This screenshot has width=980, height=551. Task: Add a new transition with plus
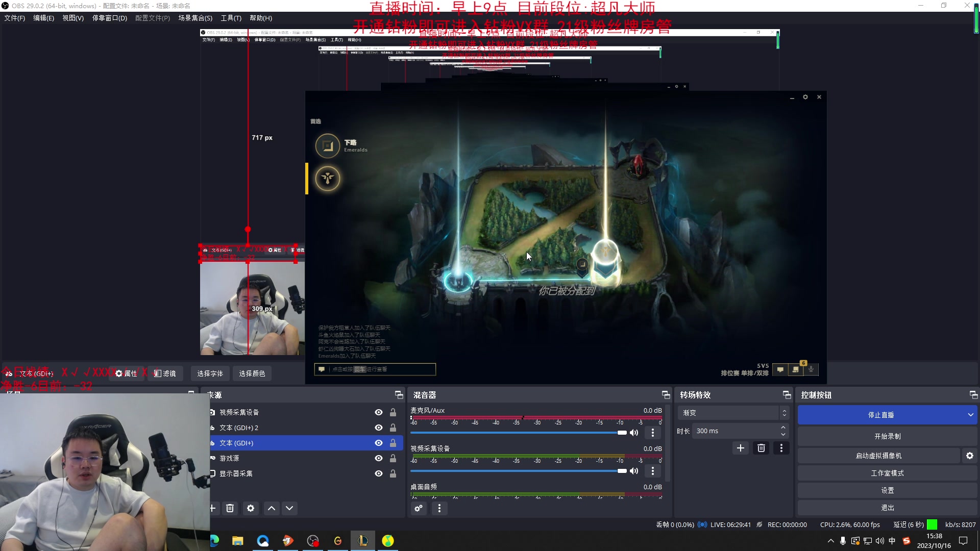[741, 448]
